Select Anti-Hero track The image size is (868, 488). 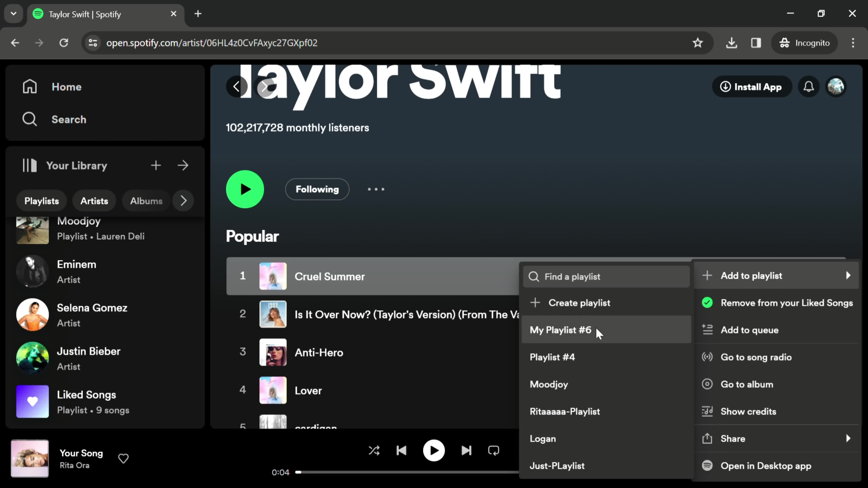(372, 352)
